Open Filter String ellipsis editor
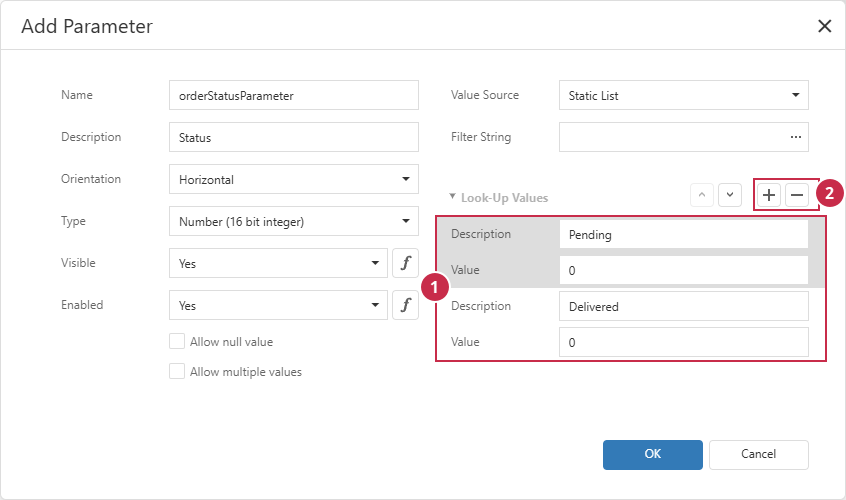The height and width of the screenshot is (500, 846). coord(795,137)
